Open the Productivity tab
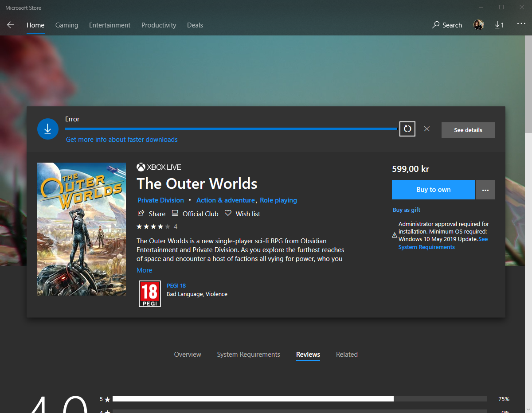Viewport: 532px width, 413px height. (x=159, y=25)
